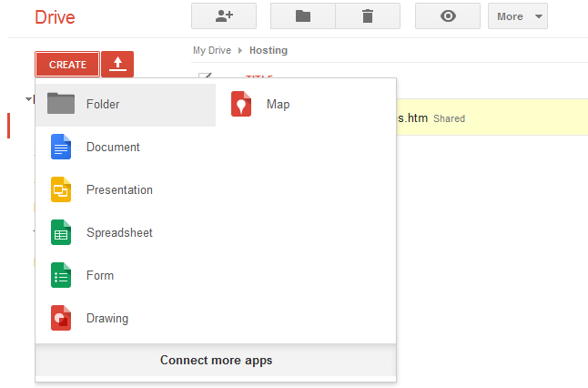The height and width of the screenshot is (388, 588).
Task: Choose Presentation from the create menu
Action: coord(126,189)
